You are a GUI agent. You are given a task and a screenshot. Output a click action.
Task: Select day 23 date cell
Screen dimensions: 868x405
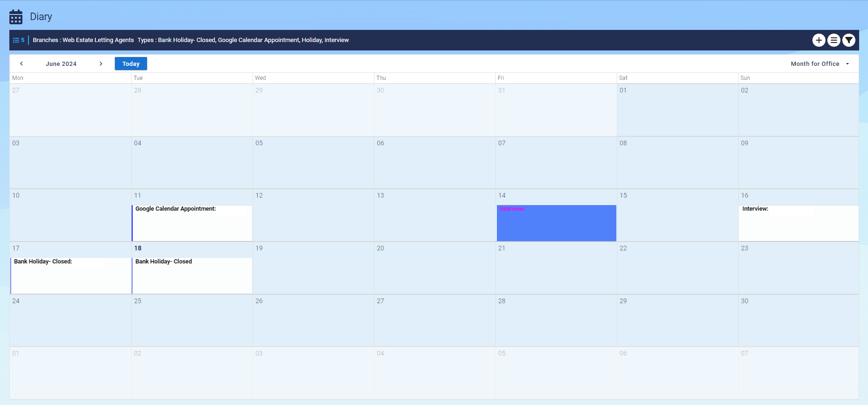(x=798, y=268)
